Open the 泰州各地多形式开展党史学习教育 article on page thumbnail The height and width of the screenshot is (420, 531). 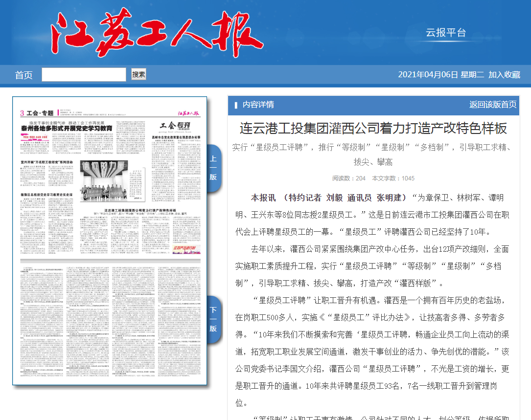(x=66, y=128)
